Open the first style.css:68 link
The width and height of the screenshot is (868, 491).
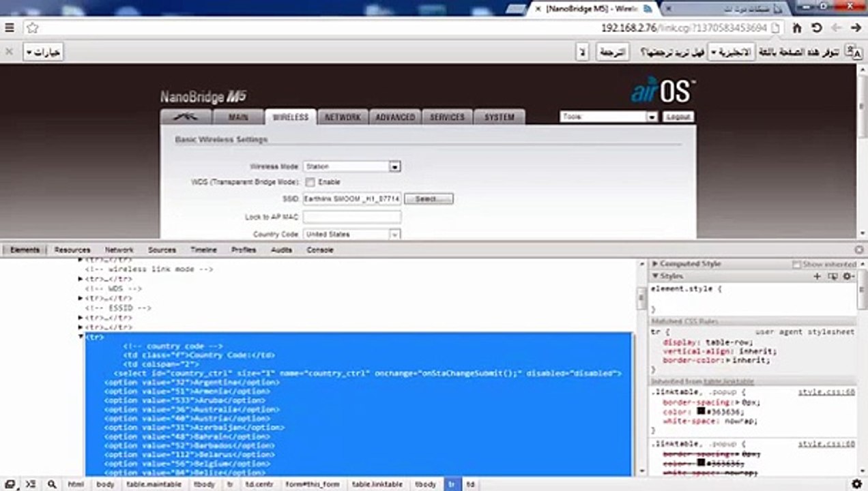(826, 392)
